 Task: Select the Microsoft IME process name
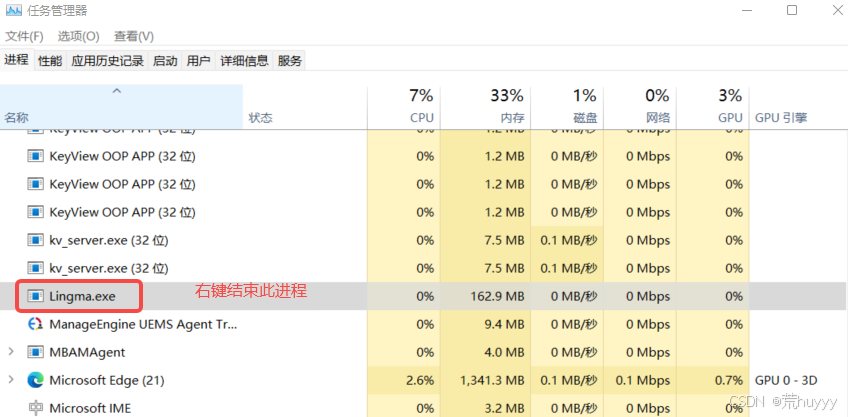coord(90,408)
